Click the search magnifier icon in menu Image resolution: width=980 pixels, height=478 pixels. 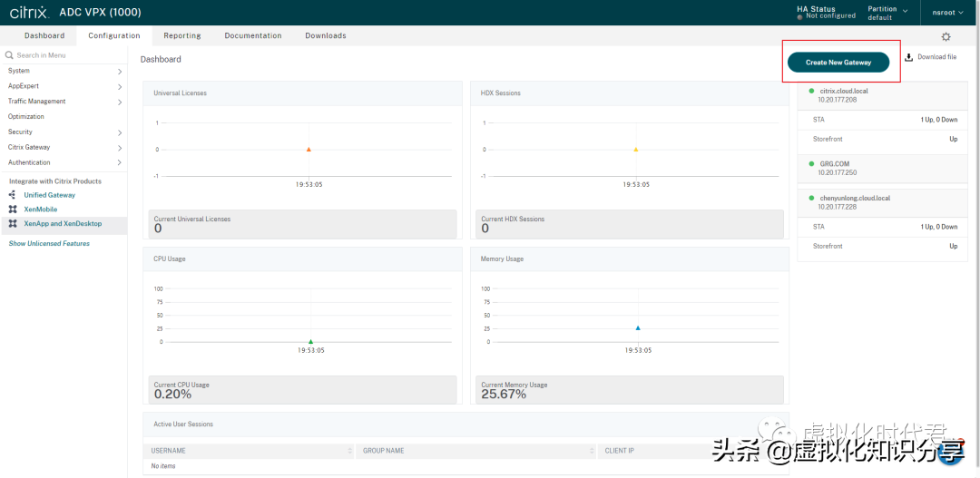click(x=9, y=55)
